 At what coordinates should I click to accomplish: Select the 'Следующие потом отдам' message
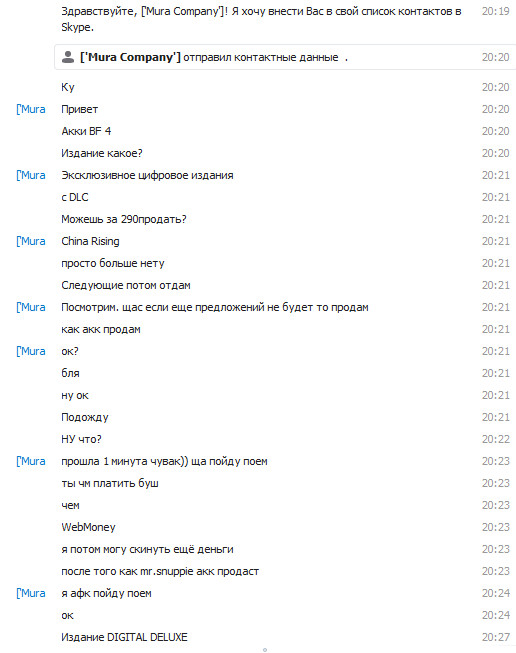[x=126, y=285]
